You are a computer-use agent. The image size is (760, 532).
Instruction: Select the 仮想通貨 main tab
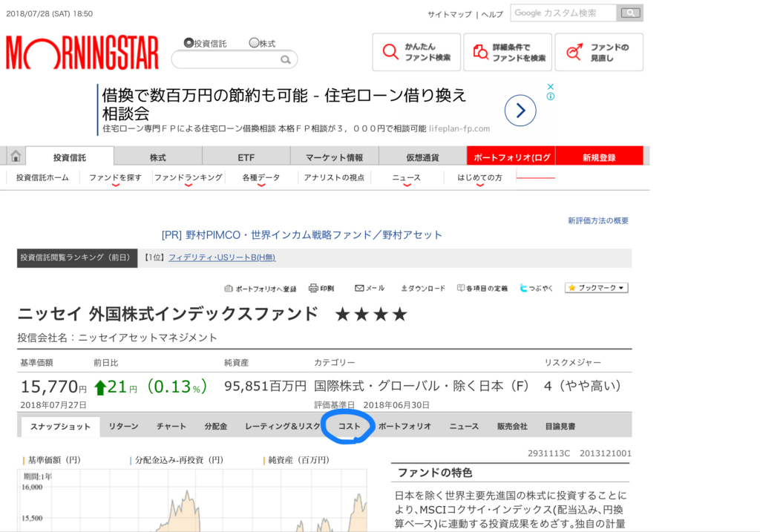point(422,157)
